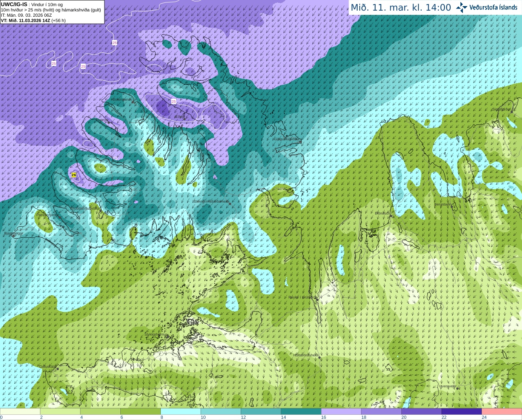Click the 22–24 m/s dark indigo legend swatch

tap(462, 411)
